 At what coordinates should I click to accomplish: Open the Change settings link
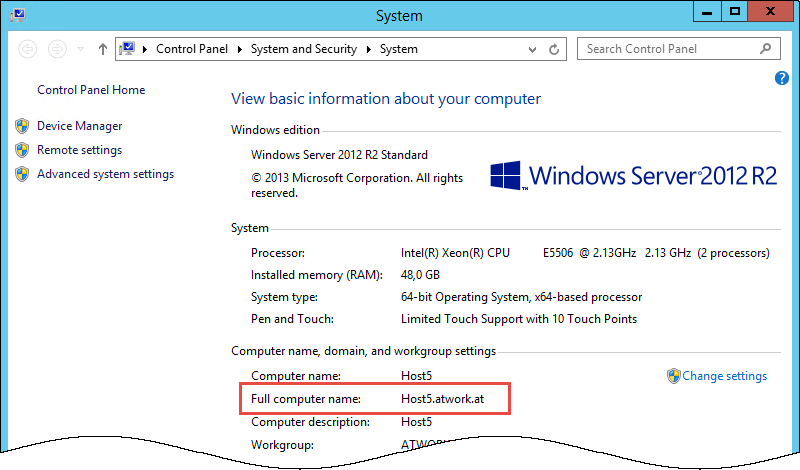pos(724,376)
